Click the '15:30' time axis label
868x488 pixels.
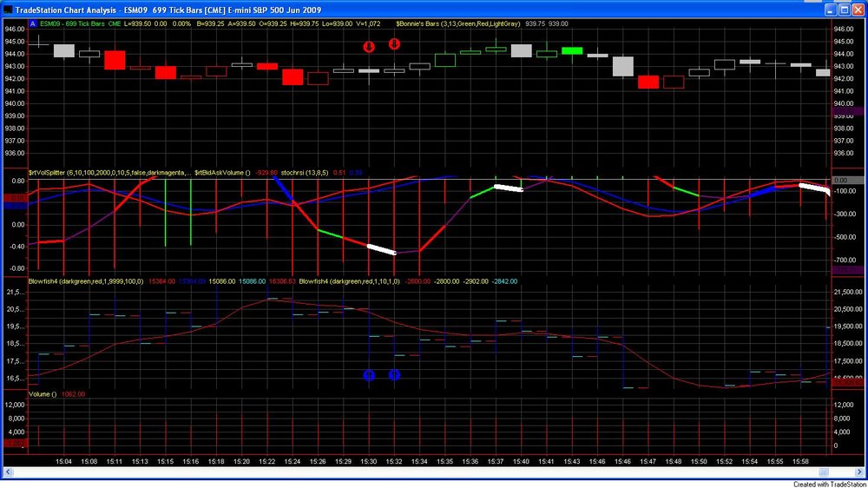tap(369, 461)
